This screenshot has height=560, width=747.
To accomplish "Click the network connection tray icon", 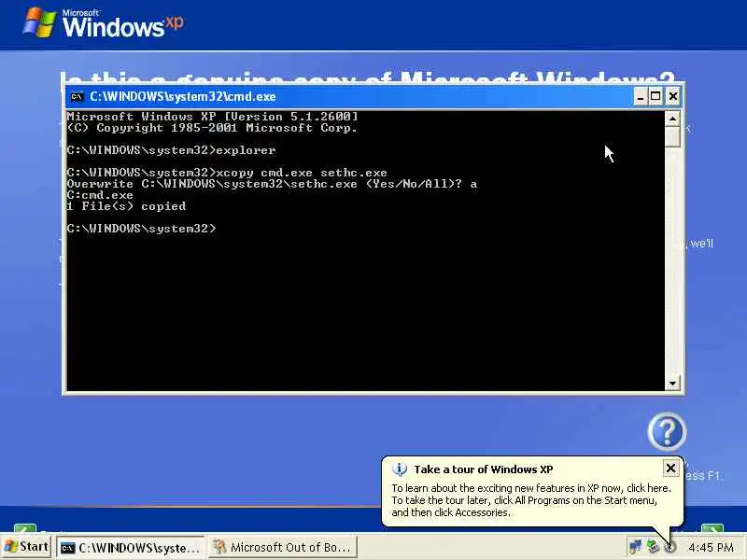I will coord(635,547).
